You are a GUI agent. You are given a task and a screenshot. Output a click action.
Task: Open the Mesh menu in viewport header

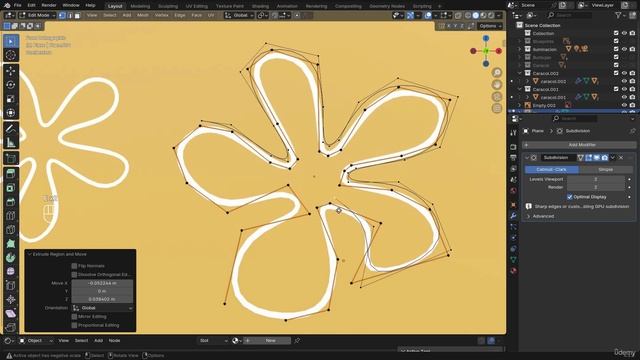pos(143,16)
